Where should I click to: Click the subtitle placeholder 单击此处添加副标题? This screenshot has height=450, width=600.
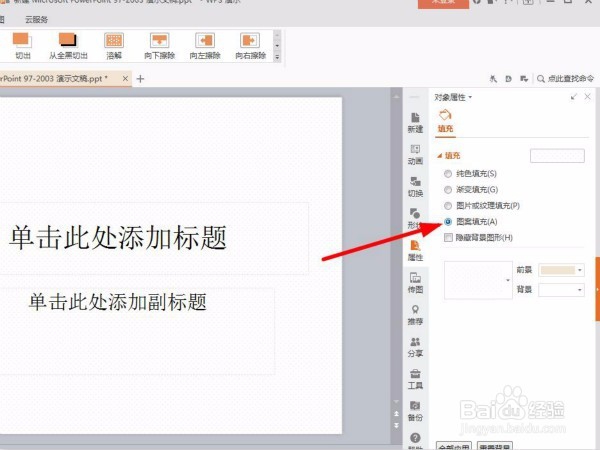click(118, 302)
